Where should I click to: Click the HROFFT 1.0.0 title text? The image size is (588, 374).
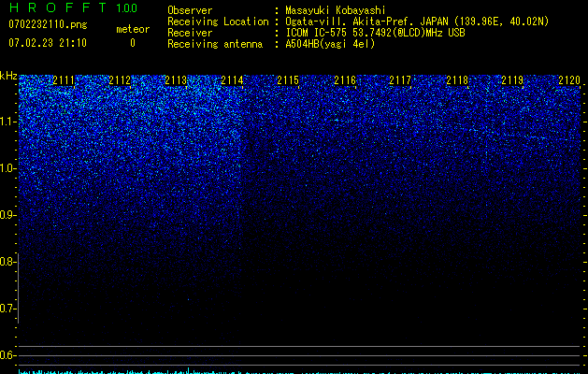[73, 7]
